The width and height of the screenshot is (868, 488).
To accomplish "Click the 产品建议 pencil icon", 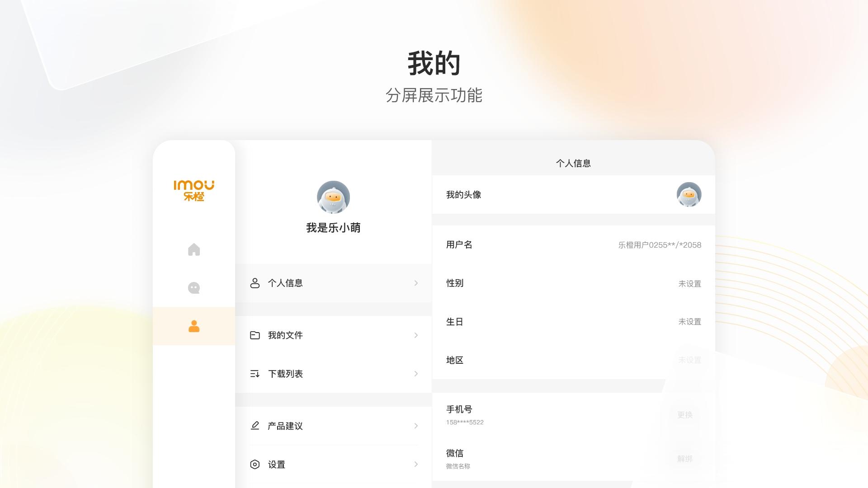I will pos(255,426).
